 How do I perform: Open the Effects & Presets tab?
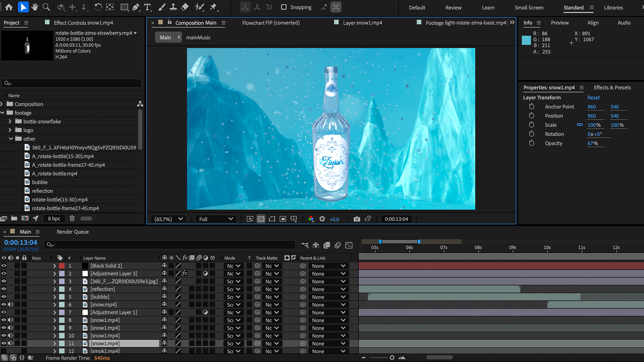coord(612,87)
